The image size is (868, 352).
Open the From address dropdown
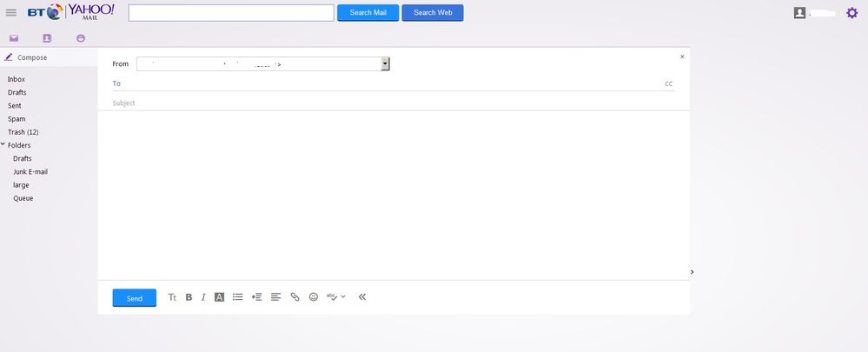click(385, 64)
